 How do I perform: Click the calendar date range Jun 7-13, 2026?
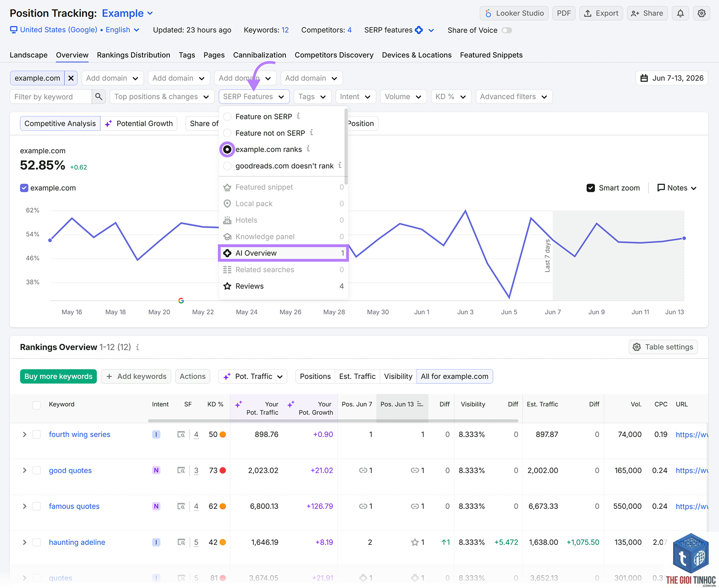[672, 78]
